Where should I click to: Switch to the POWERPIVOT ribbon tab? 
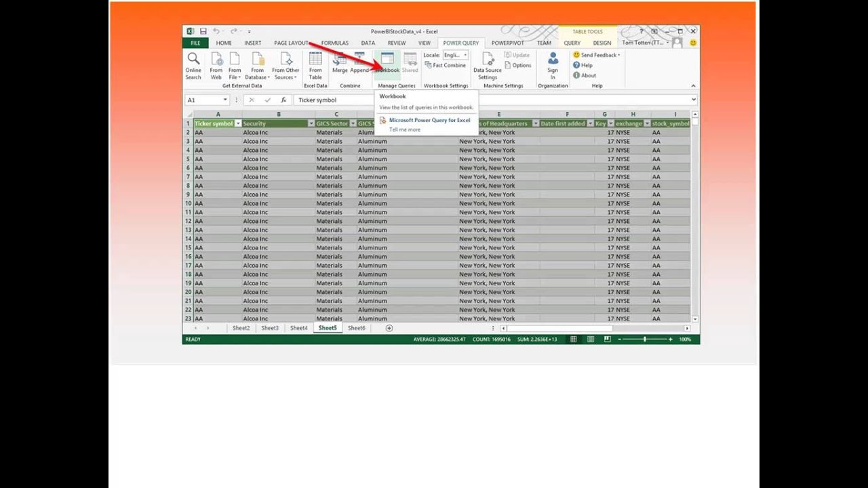click(508, 43)
